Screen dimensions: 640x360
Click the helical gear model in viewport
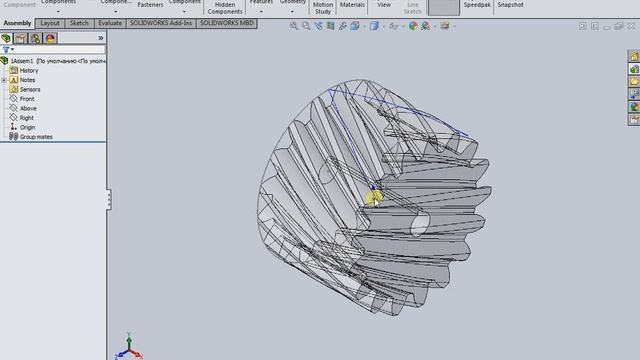click(x=373, y=198)
